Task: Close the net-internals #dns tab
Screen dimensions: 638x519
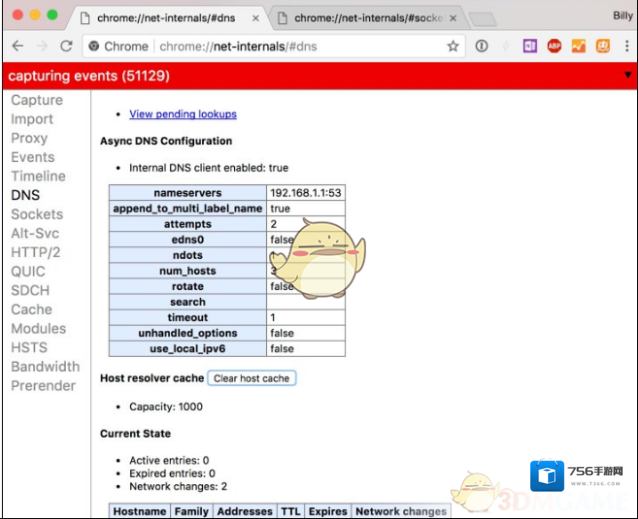Action: coord(256,18)
